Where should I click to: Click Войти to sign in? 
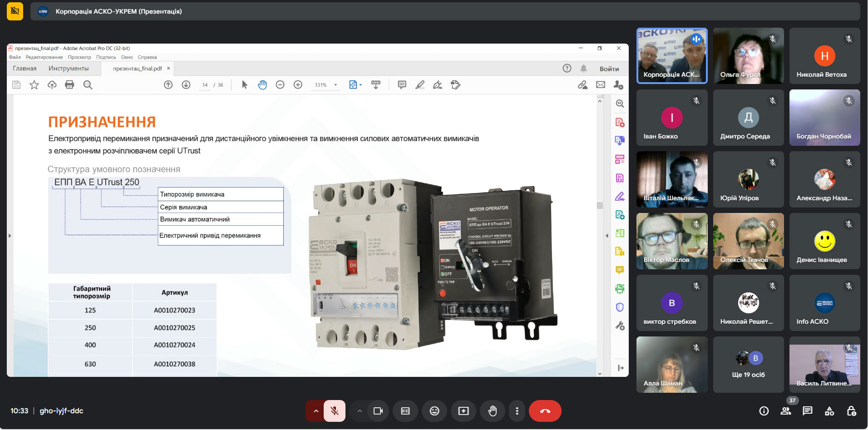[x=609, y=69]
